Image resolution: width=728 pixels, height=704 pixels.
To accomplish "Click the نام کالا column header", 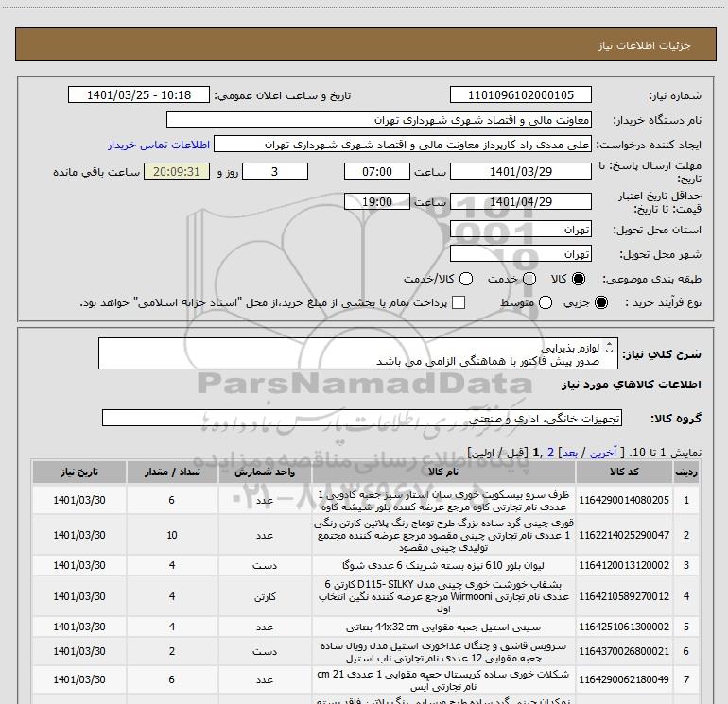I will click(x=443, y=472).
